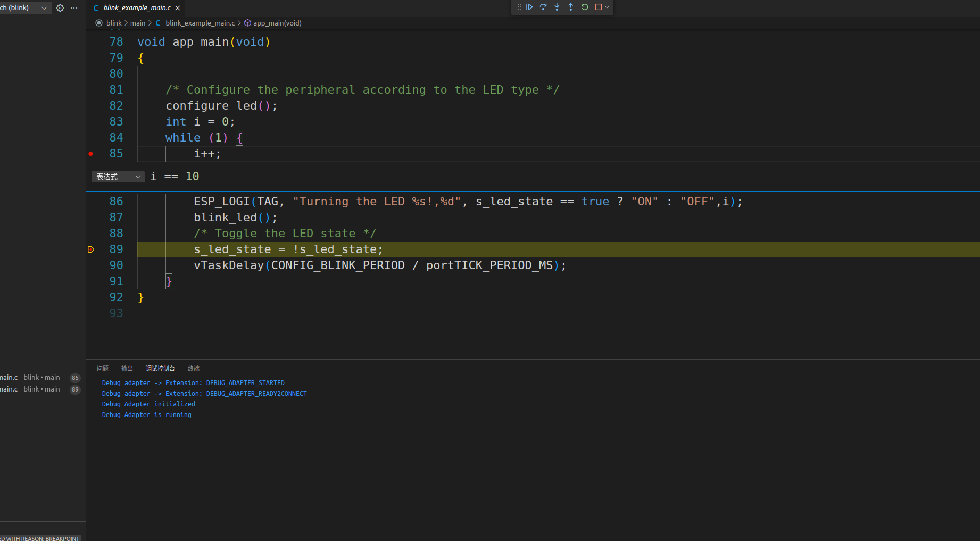
Task: Click the Step Out debug icon
Action: 571,7
